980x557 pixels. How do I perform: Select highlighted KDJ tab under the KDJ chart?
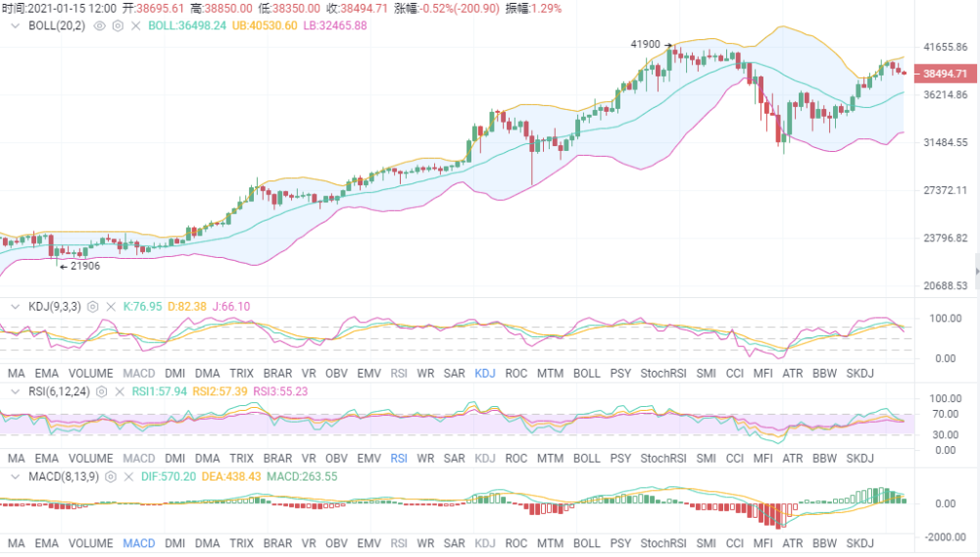485,374
